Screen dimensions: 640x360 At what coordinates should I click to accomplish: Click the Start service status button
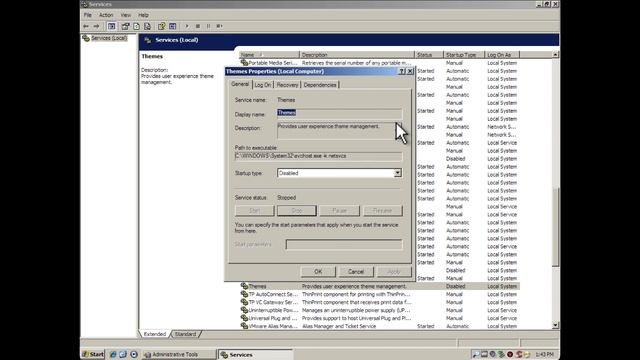pyautogui.click(x=254, y=211)
